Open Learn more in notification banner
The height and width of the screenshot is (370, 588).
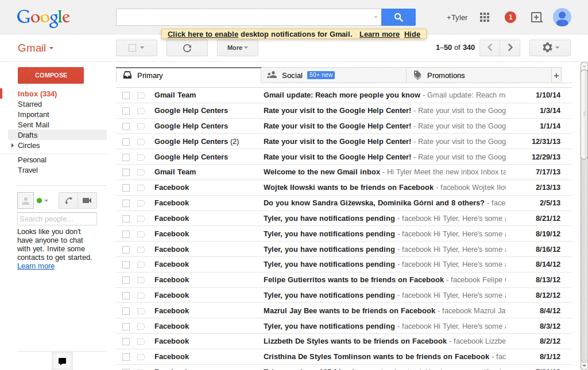coord(380,34)
